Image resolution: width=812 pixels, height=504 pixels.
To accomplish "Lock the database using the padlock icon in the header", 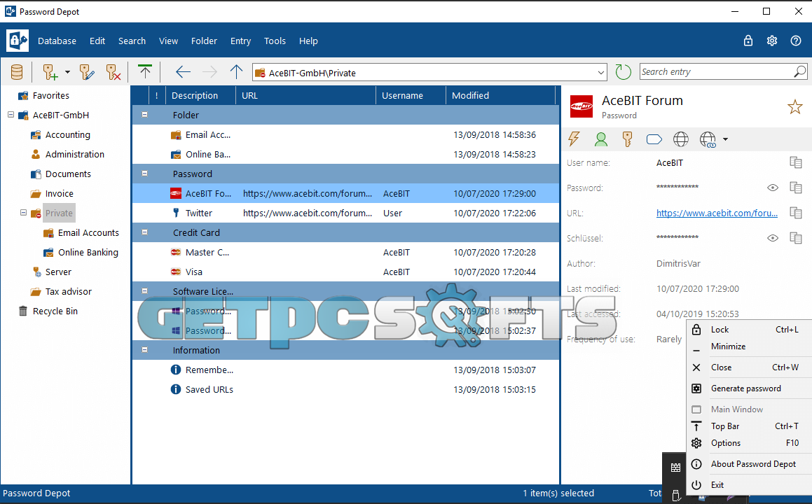I will 748,41.
